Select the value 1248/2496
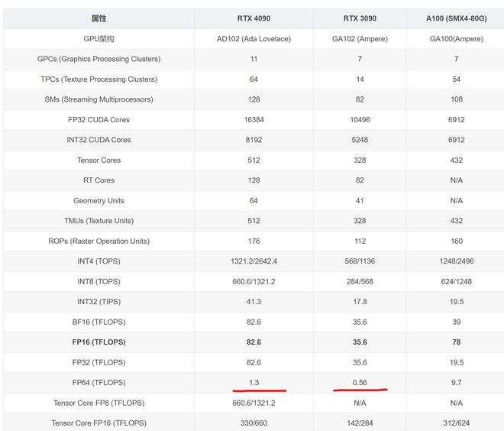This screenshot has width=504, height=431. tap(456, 261)
